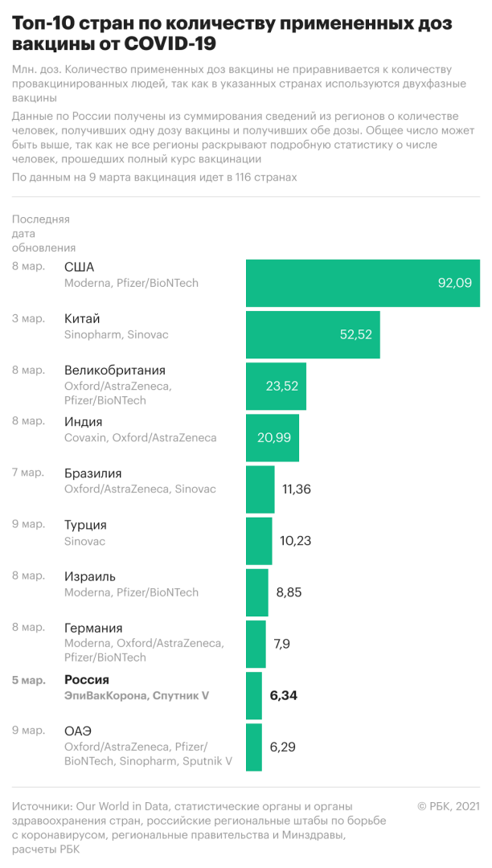Click the "Последняя дата обновления" column header
Screen dimensions: 492x868
pos(44,233)
